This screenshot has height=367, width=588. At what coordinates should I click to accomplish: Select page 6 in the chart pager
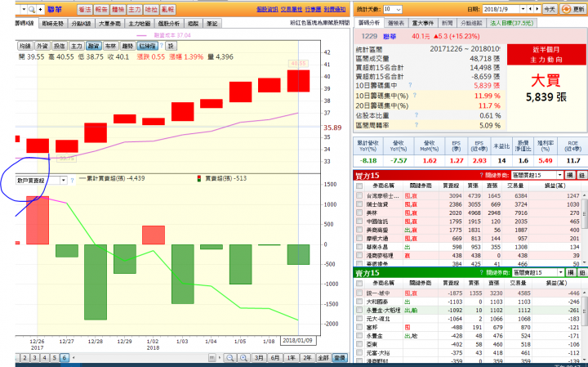[x=65, y=358]
